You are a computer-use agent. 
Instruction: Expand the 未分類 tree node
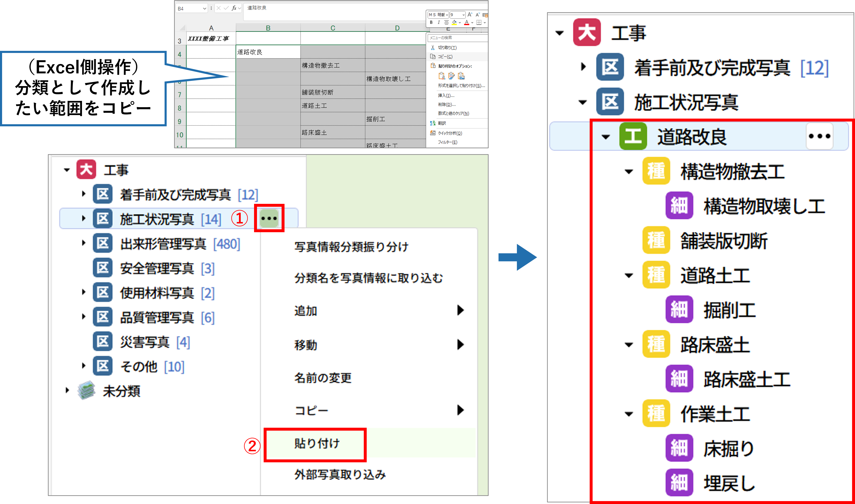point(67,390)
